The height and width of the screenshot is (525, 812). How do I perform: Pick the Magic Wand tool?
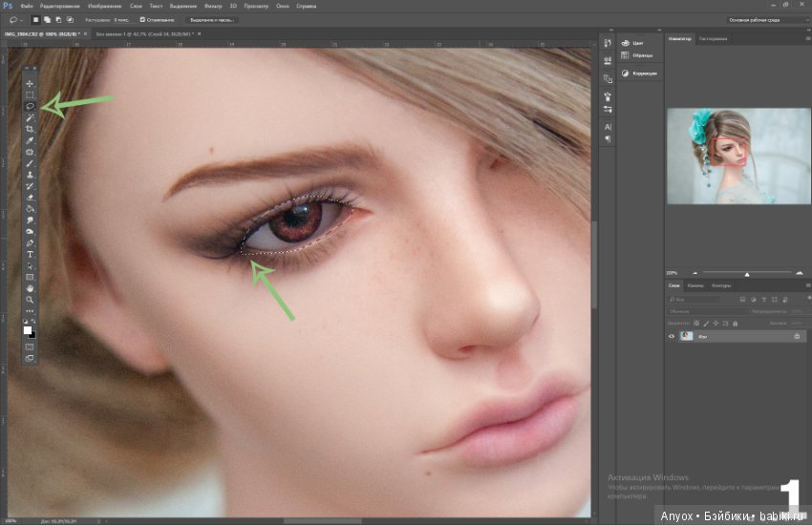pos(30,117)
